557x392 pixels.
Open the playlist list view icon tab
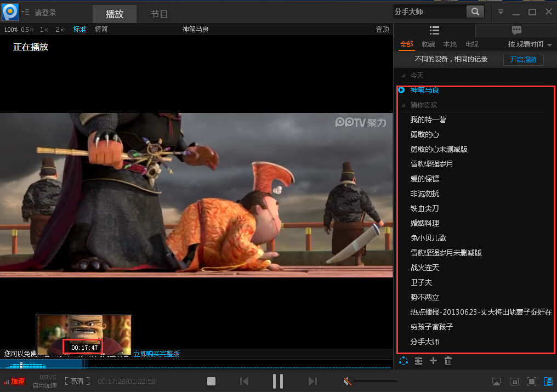tap(434, 30)
